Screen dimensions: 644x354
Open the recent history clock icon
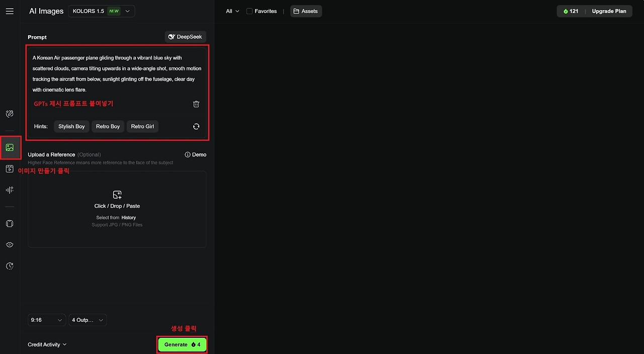pos(10,266)
